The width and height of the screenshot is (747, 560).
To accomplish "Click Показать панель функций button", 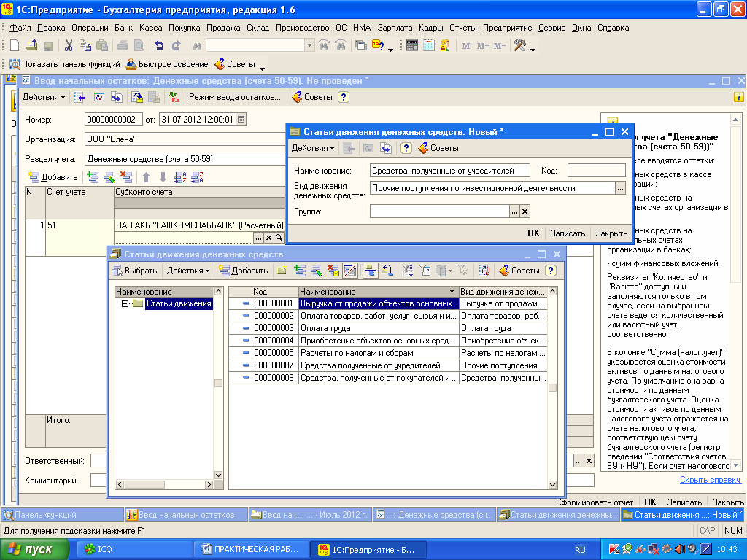I will pos(65,64).
